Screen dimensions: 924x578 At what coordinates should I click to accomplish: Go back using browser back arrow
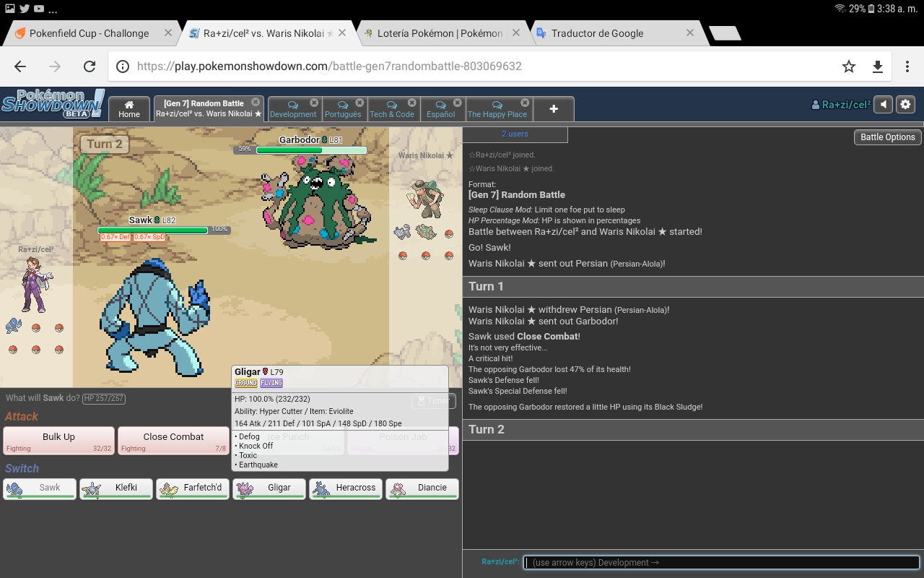(20, 66)
